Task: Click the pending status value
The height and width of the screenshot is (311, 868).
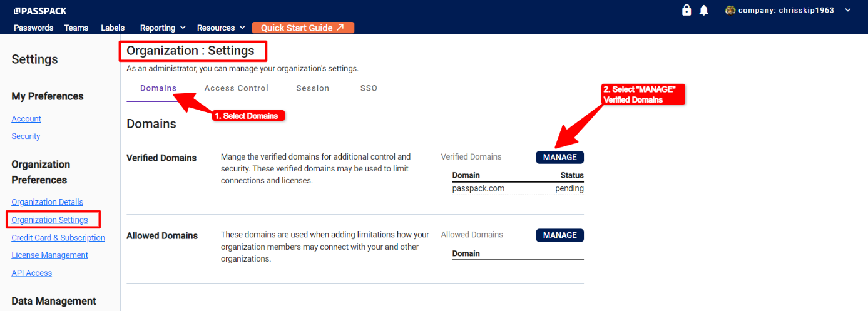Action: pyautogui.click(x=569, y=188)
